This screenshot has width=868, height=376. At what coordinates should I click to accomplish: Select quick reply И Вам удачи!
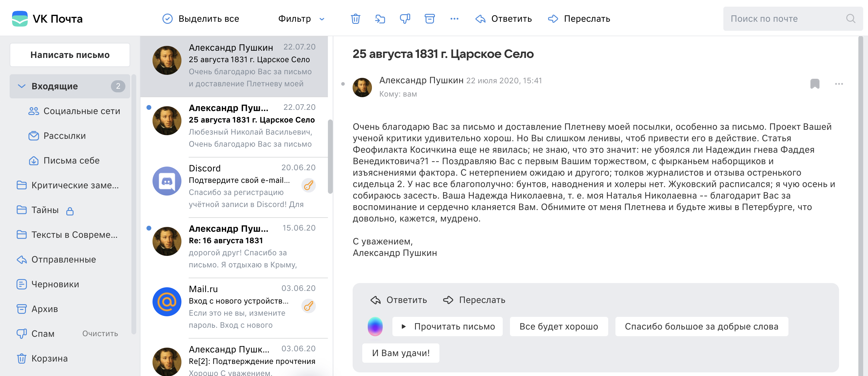(401, 353)
